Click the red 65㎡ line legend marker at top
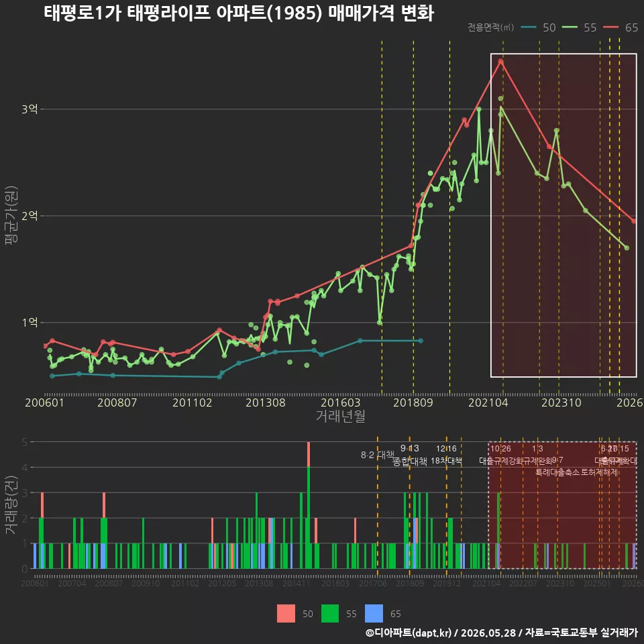Viewport: 644px width, 644px height. (610, 28)
